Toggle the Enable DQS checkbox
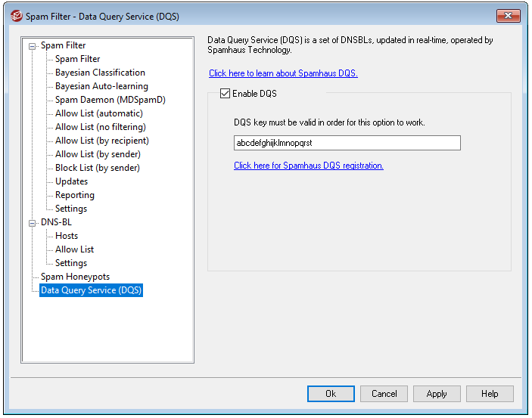 [225, 94]
